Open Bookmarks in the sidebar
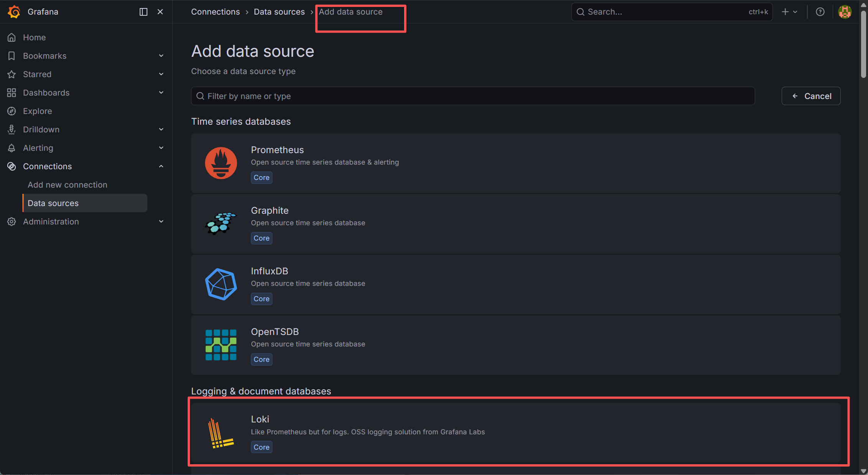 click(x=45, y=56)
